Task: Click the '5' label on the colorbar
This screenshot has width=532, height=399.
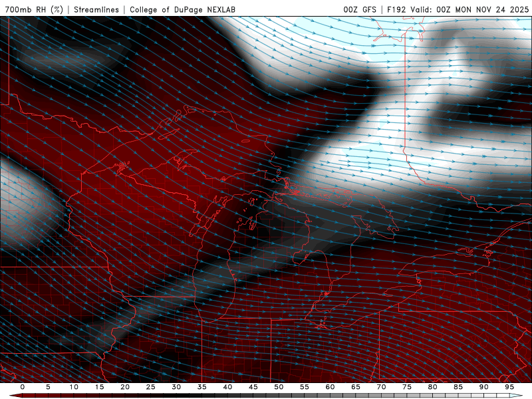Action: (48, 387)
